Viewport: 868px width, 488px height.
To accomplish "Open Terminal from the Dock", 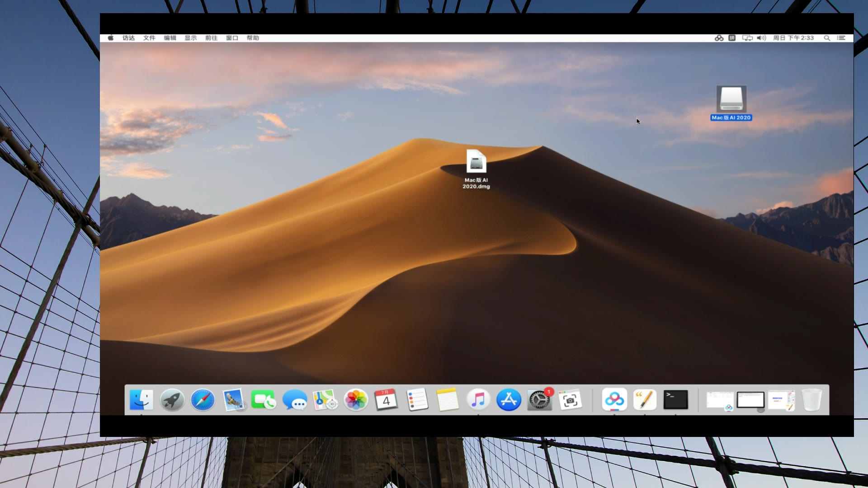I will pyautogui.click(x=675, y=400).
